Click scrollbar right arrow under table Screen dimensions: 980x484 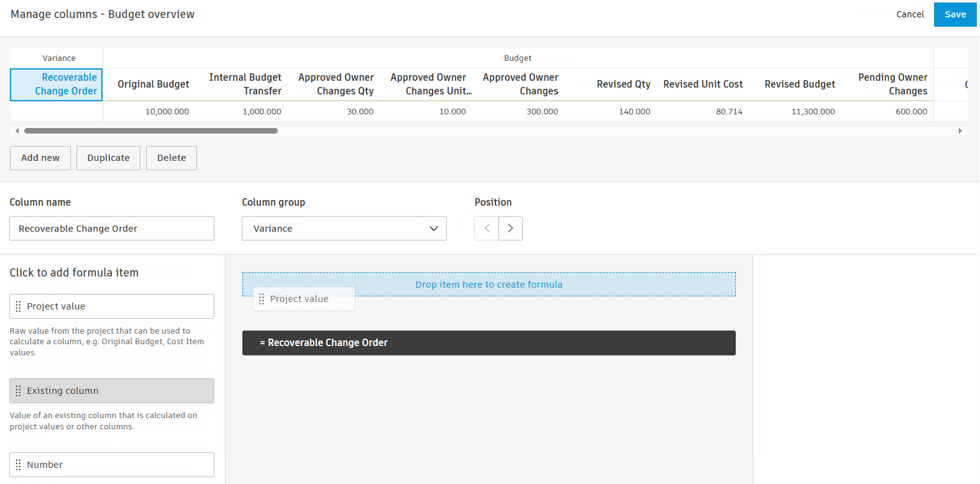pos(960,130)
